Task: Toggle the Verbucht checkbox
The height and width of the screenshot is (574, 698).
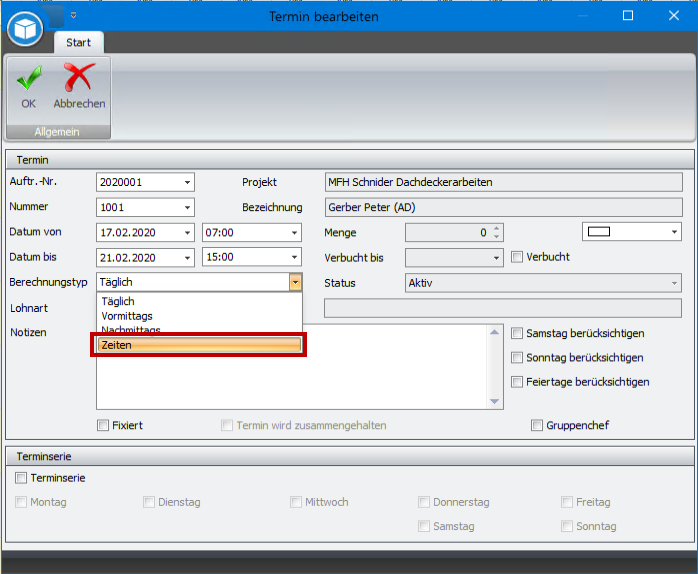Action: coord(517,257)
